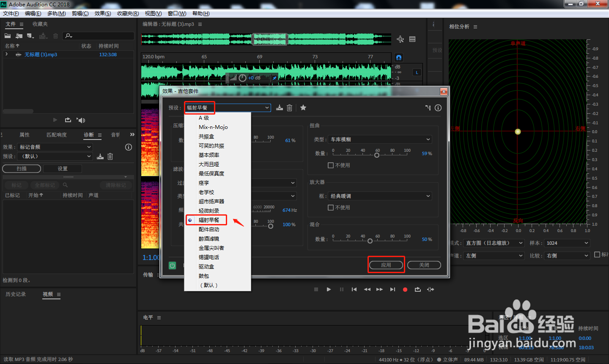The height and width of the screenshot is (364, 609).
Task: Open the 类型 车库模糊 dropdown
Action: pyautogui.click(x=380, y=140)
